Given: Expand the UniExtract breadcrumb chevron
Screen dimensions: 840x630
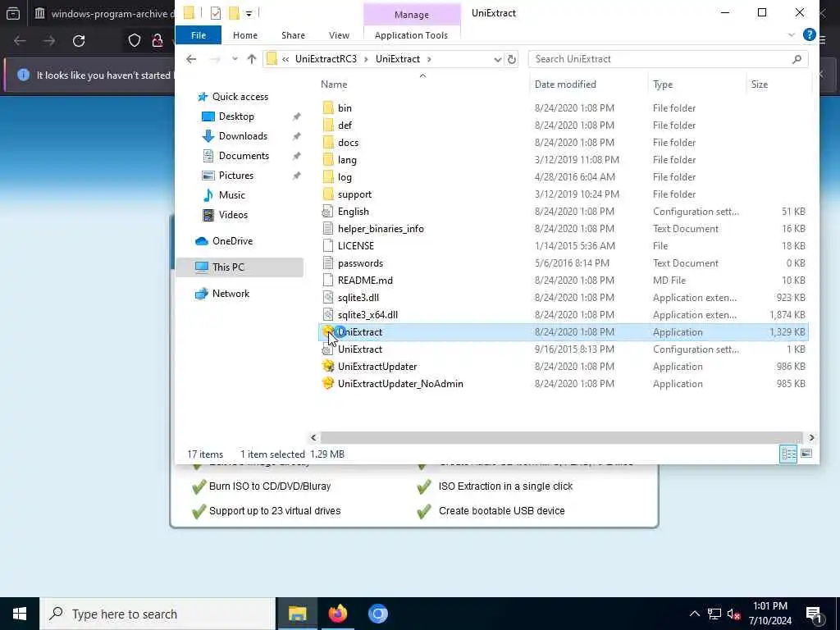Looking at the screenshot, I should pyautogui.click(x=429, y=59).
